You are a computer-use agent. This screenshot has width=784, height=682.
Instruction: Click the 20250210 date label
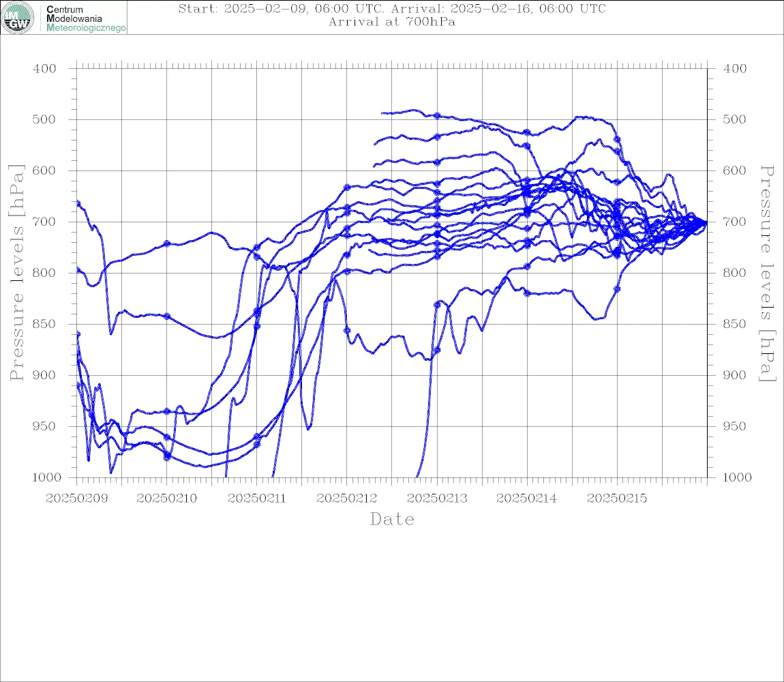(x=166, y=499)
